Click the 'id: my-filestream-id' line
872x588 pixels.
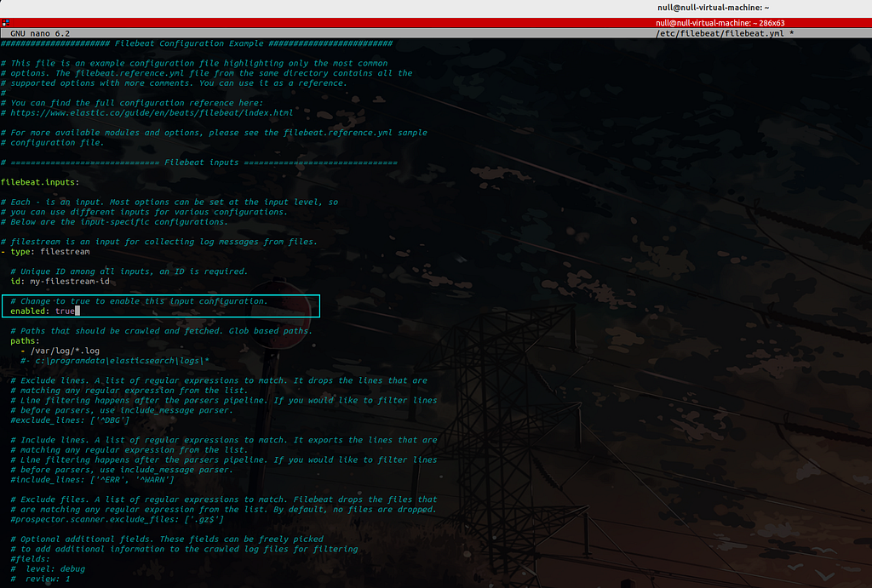click(60, 282)
